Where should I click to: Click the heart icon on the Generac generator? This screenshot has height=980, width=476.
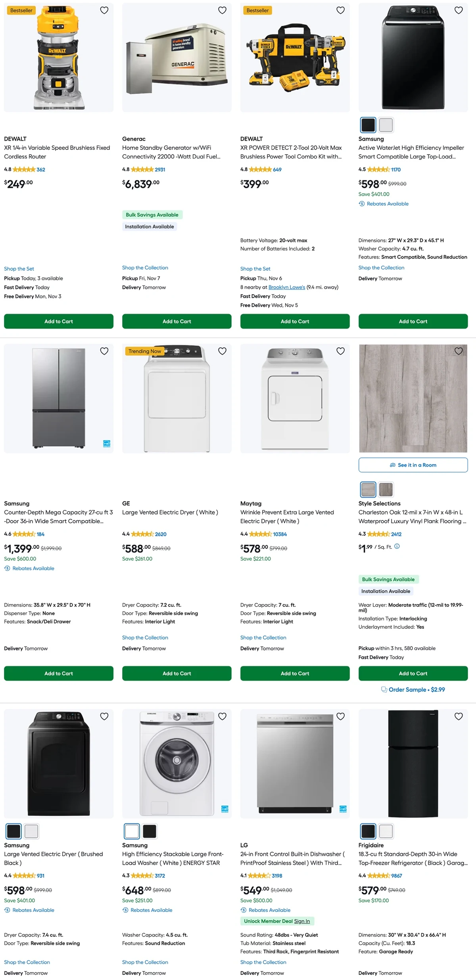click(222, 10)
